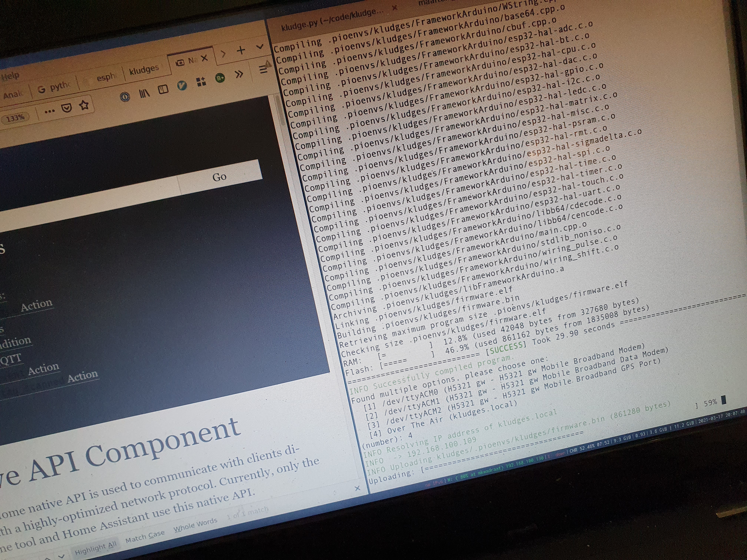This screenshot has width=747, height=560.
Task: Open the Help menu
Action: click(x=10, y=77)
